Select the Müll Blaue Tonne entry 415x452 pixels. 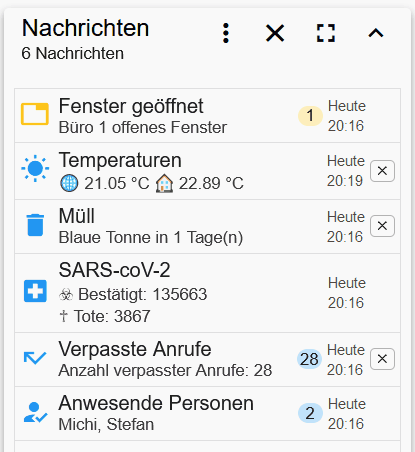(207, 226)
